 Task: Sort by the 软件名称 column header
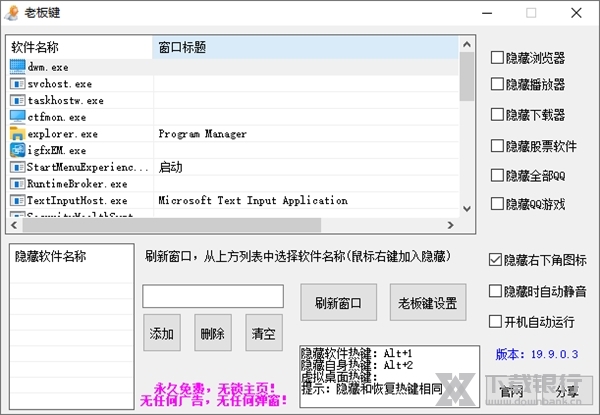[x=80, y=47]
